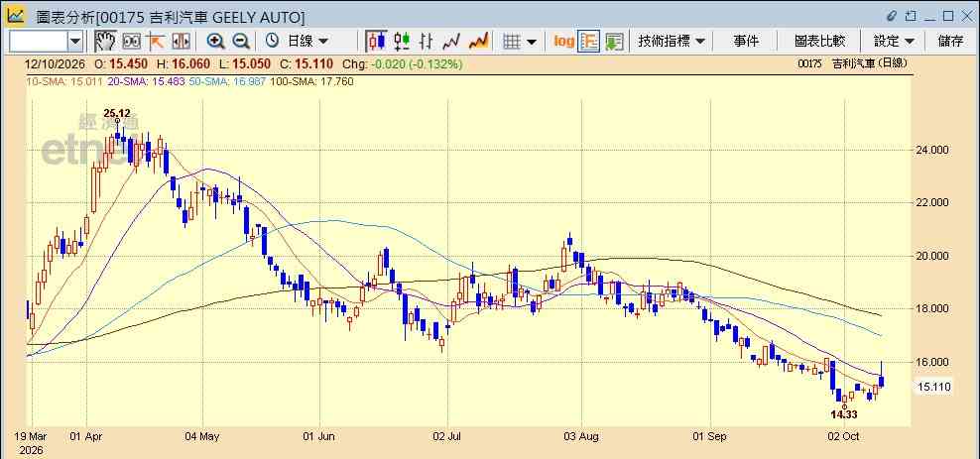Click the stock code input field

click(x=38, y=42)
